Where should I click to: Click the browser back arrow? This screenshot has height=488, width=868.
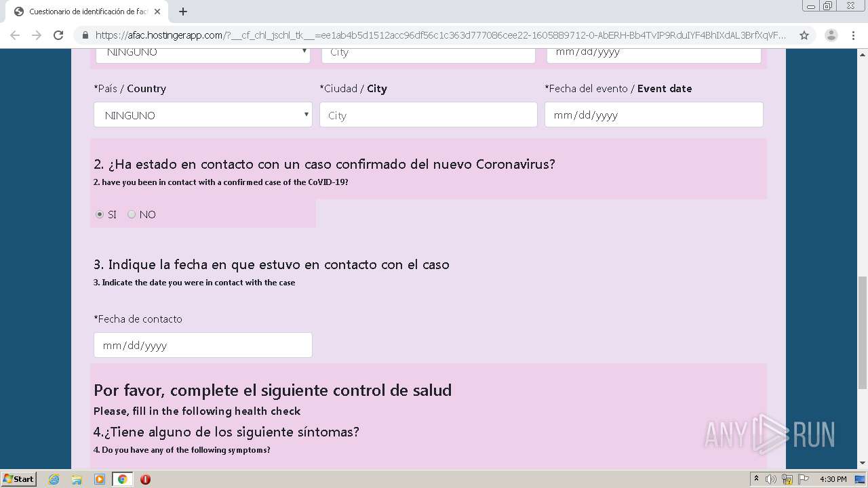[15, 35]
